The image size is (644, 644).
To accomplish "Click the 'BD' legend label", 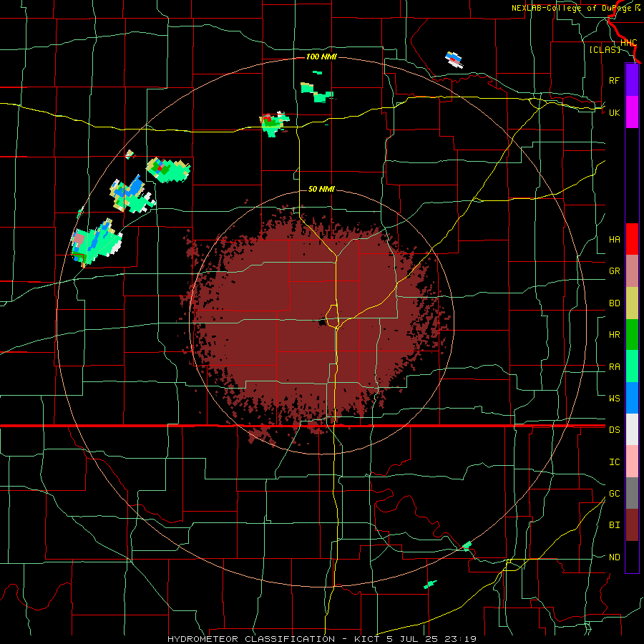I will 614,303.
